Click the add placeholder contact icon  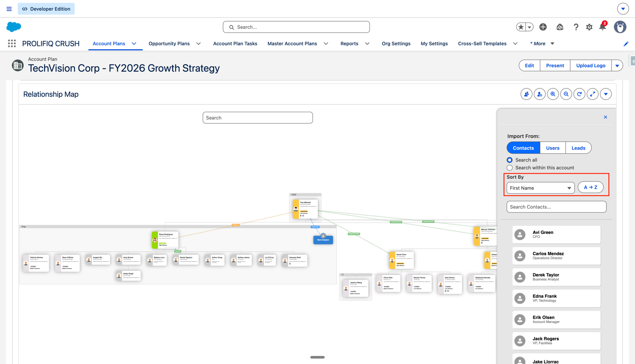(x=540, y=94)
